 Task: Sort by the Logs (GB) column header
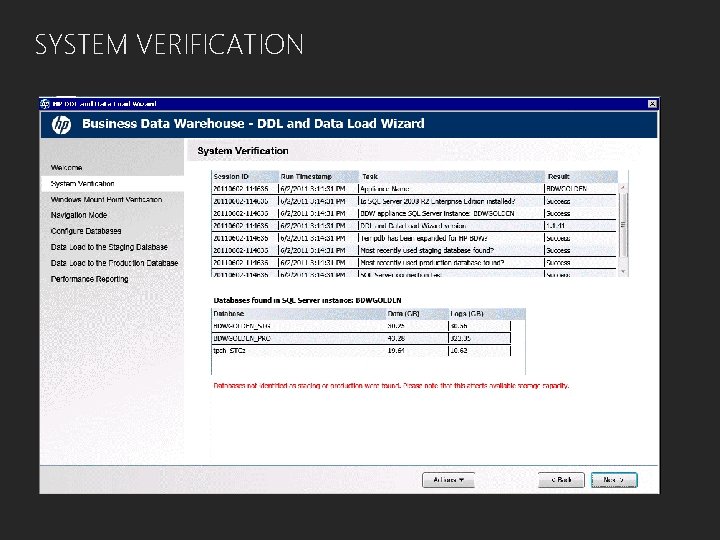tap(487, 314)
